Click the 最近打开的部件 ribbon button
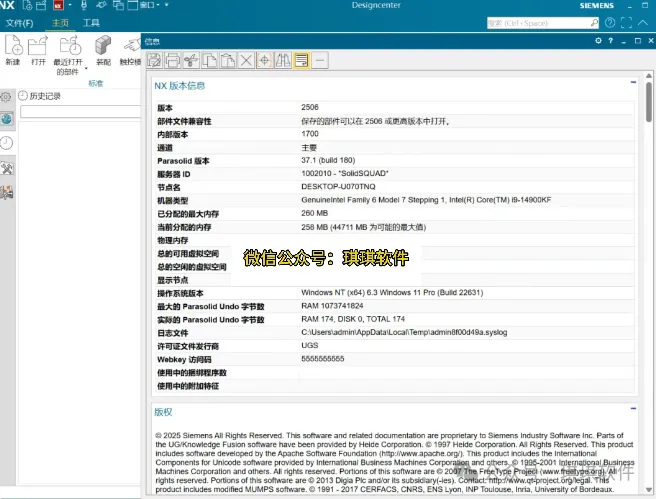The width and height of the screenshot is (656, 499). pyautogui.click(x=68, y=54)
